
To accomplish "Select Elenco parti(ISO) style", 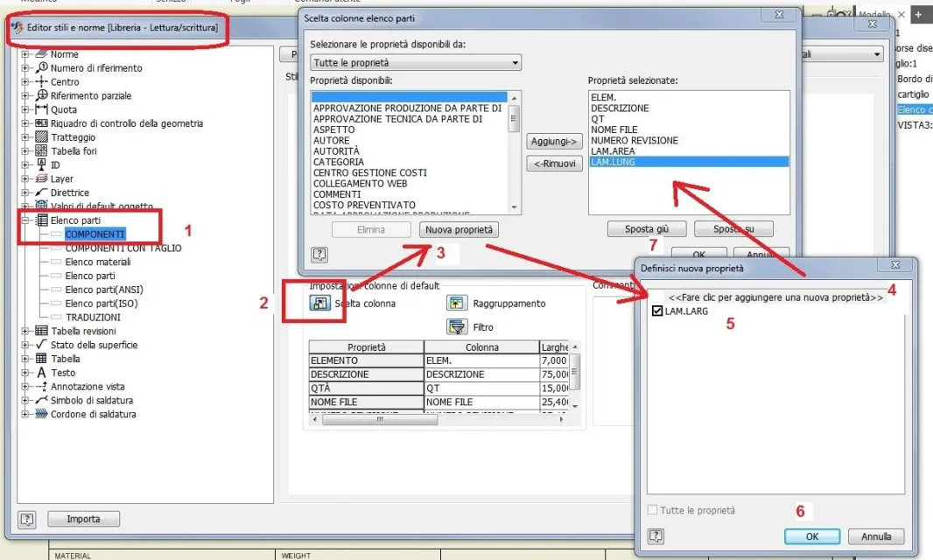I will tap(102, 304).
